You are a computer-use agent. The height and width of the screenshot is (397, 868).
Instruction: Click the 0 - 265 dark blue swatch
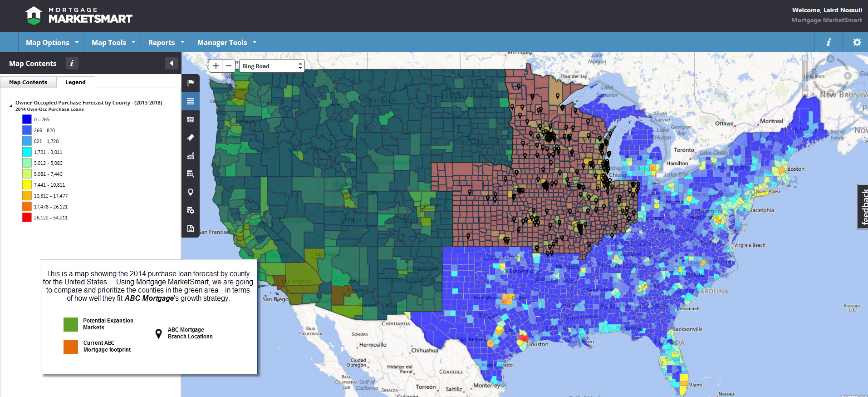coord(27,119)
